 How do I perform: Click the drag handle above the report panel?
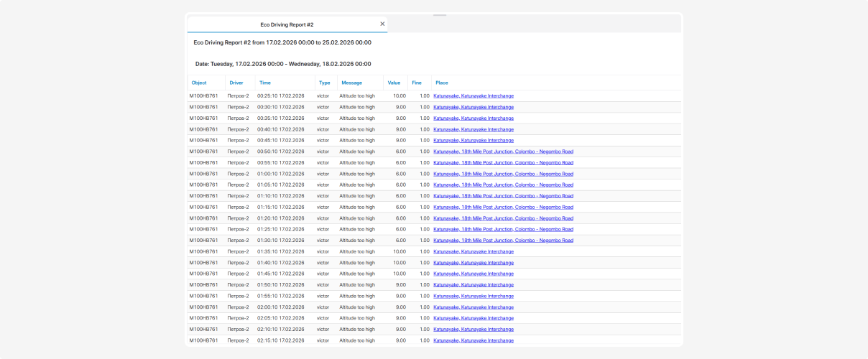(440, 14)
